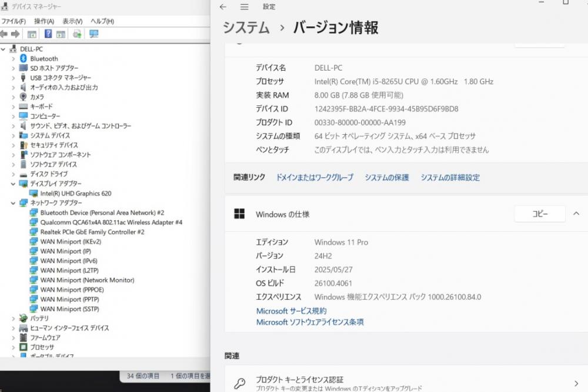
Task: Select WAN Miniport (PPPOE) entry
Action: point(72,290)
